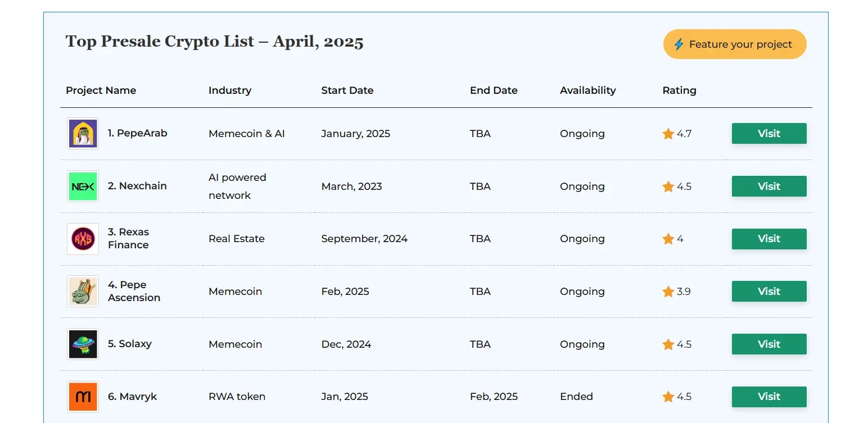
Task: Click the star icon beside 4.7 rating
Action: click(668, 134)
